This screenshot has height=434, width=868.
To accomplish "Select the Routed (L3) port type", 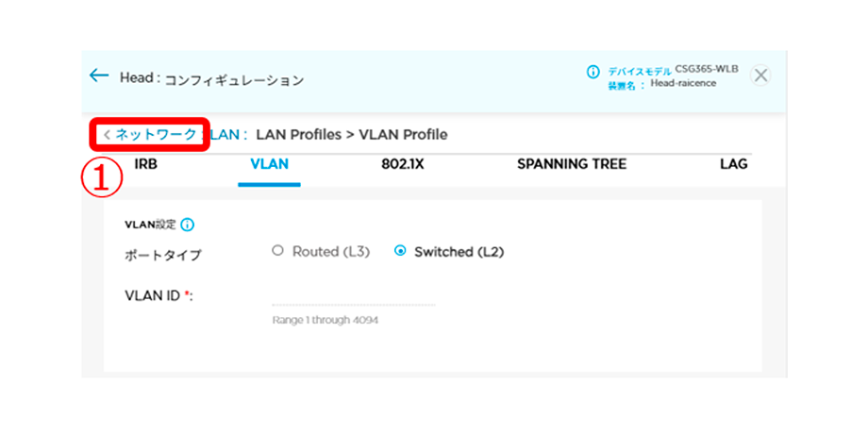I will [x=277, y=251].
